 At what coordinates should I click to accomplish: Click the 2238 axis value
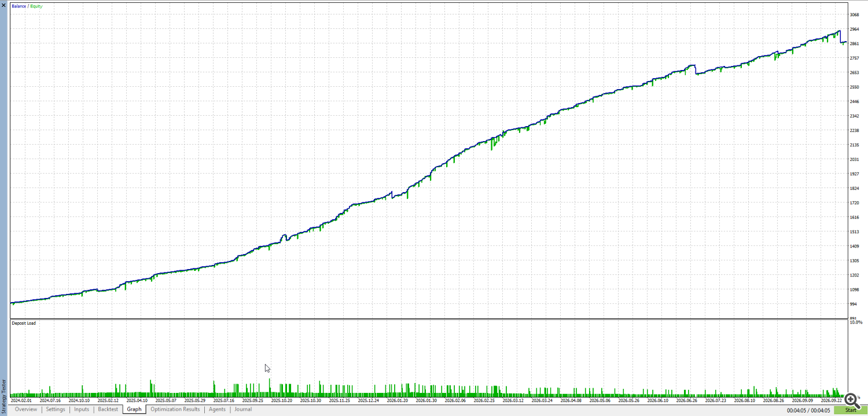pyautogui.click(x=854, y=131)
